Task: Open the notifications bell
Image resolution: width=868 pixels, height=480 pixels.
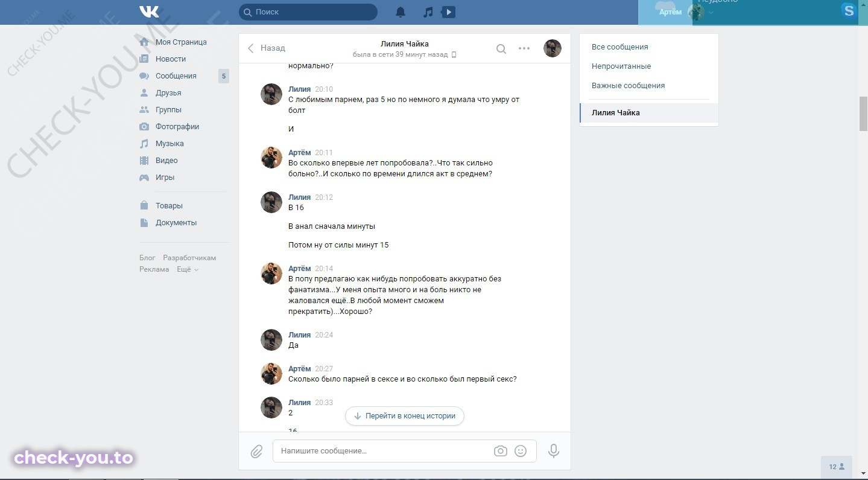Action: (401, 12)
